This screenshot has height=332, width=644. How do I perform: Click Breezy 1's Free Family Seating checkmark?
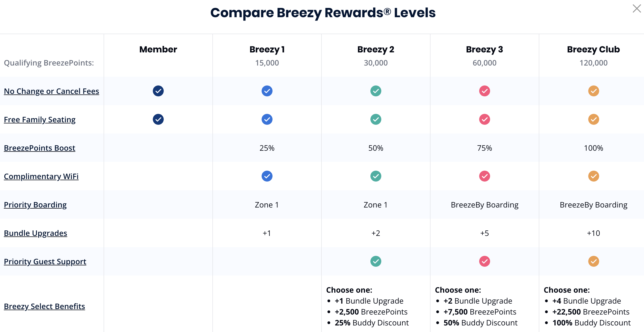tap(267, 119)
